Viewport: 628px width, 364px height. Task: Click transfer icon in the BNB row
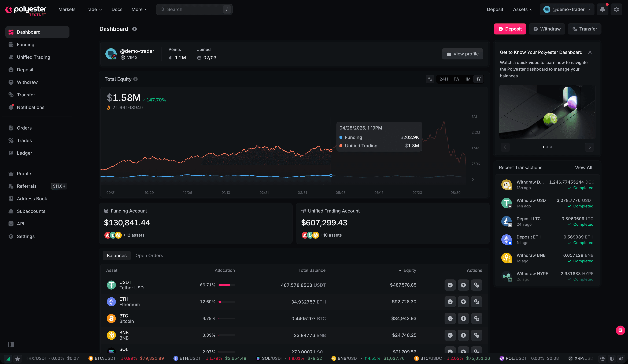[476, 335]
